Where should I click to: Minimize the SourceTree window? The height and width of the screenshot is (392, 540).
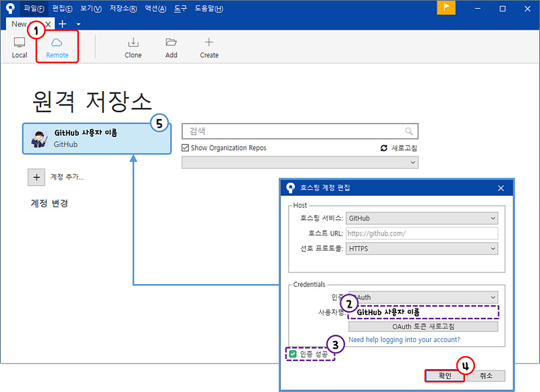(x=477, y=9)
